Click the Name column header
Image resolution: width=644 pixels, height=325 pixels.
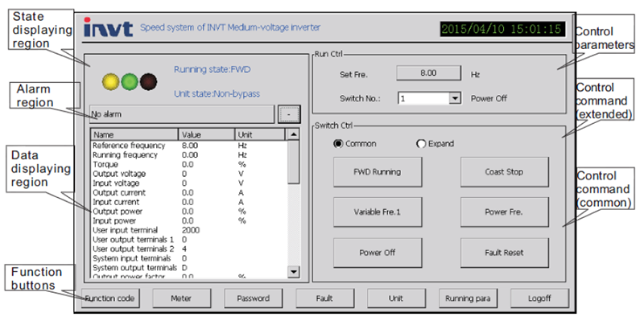click(x=134, y=134)
